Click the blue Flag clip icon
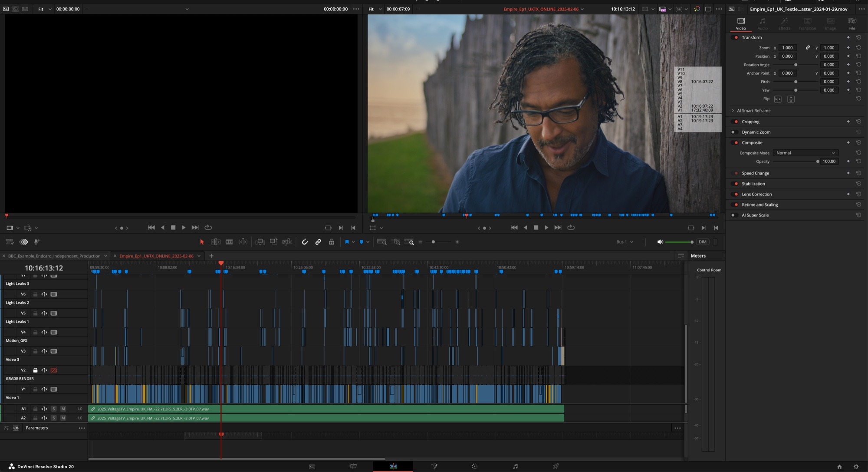The image size is (868, 472). (347, 242)
